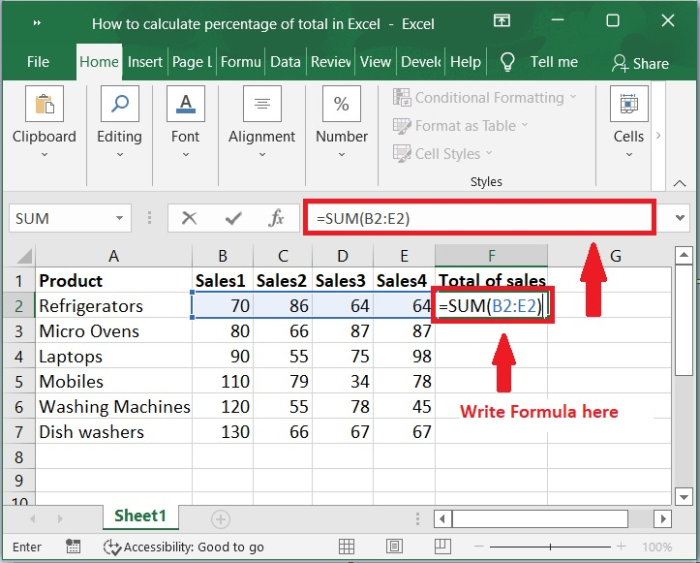Viewport: 700px width, 563px height.
Task: Click the Tell me lightbulb icon
Action: click(507, 62)
